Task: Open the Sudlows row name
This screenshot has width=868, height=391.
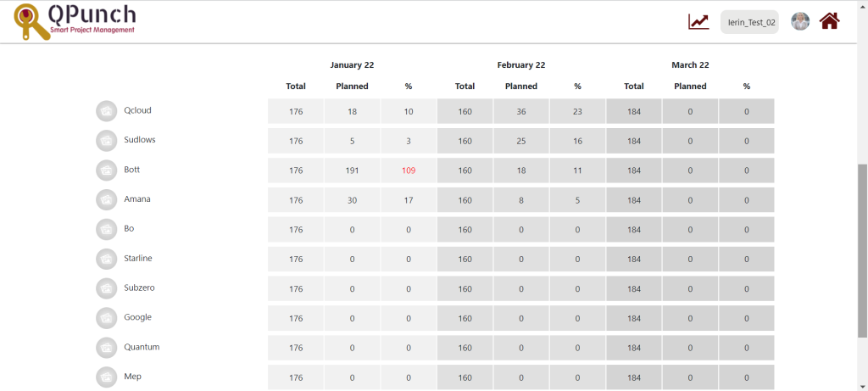Action: [140, 140]
